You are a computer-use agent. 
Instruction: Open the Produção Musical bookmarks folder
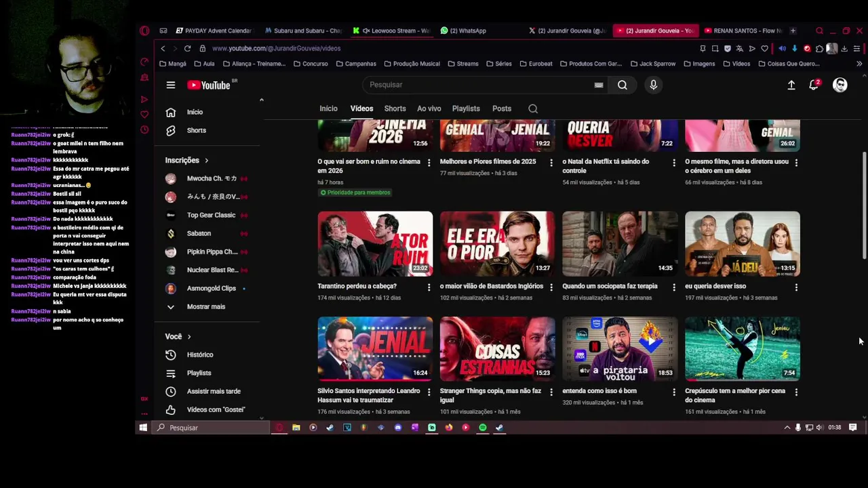412,64
